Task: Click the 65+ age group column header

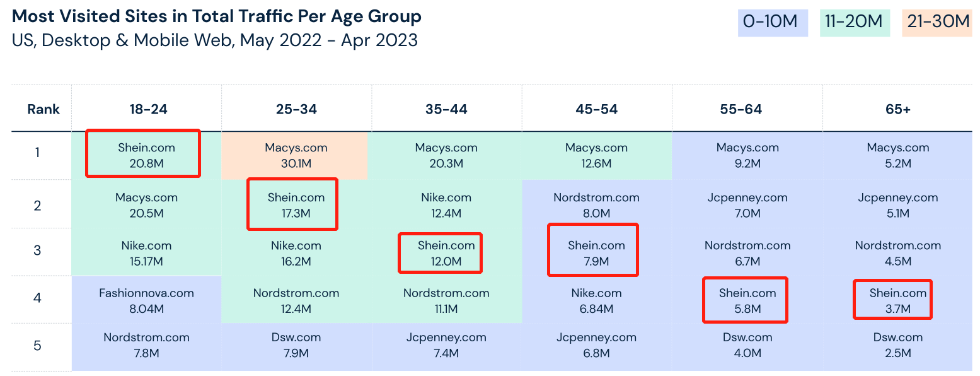Action: coord(897,109)
